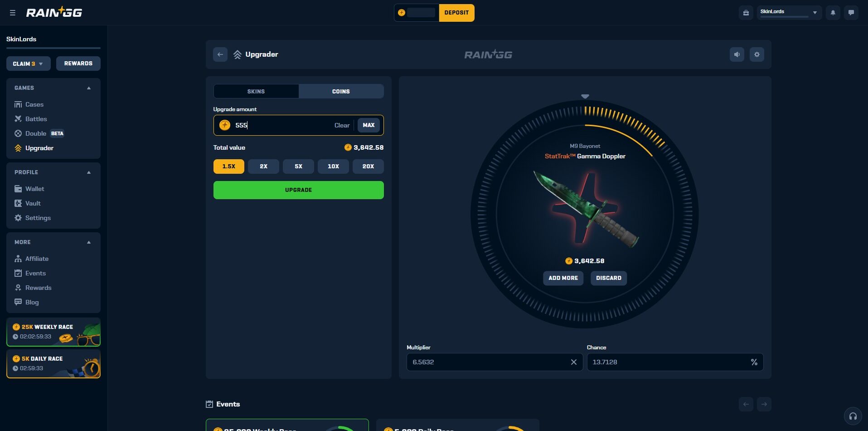The height and width of the screenshot is (431, 868).
Task: Click Total value amount 3,642.58
Action: coord(364,147)
